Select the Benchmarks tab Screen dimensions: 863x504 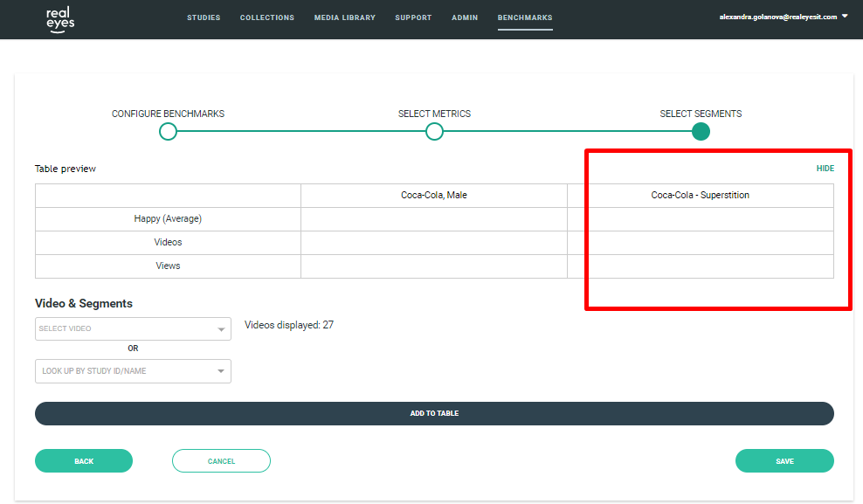(x=525, y=17)
